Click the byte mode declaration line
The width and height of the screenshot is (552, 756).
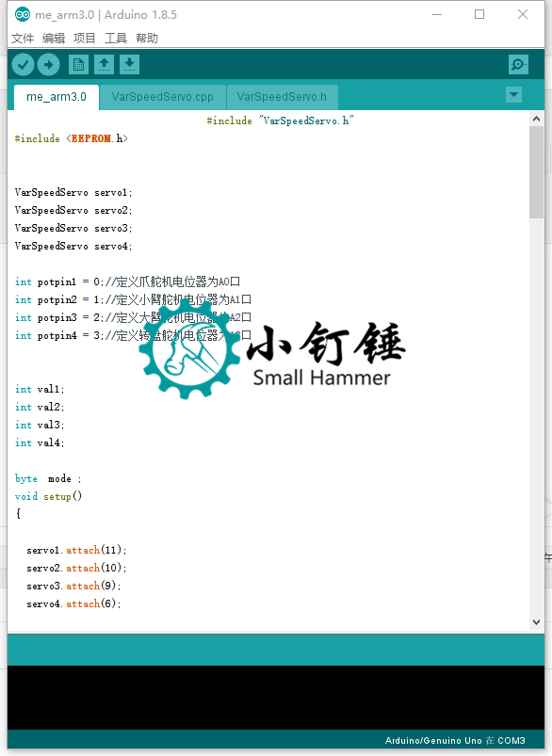coord(48,479)
